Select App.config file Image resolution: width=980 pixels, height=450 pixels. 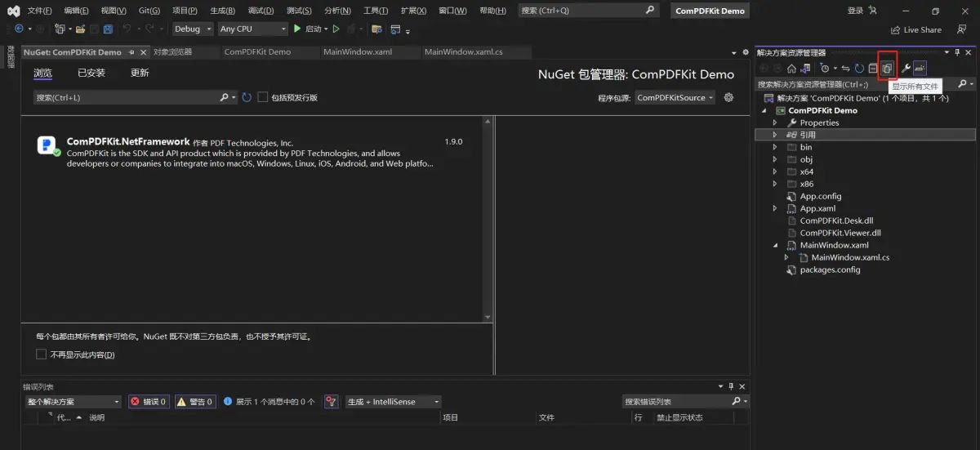821,196
